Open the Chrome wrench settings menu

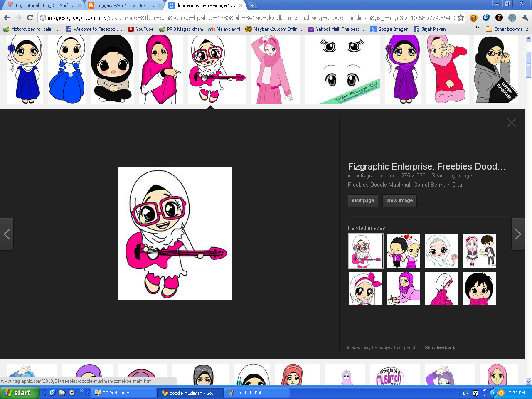coord(525,17)
